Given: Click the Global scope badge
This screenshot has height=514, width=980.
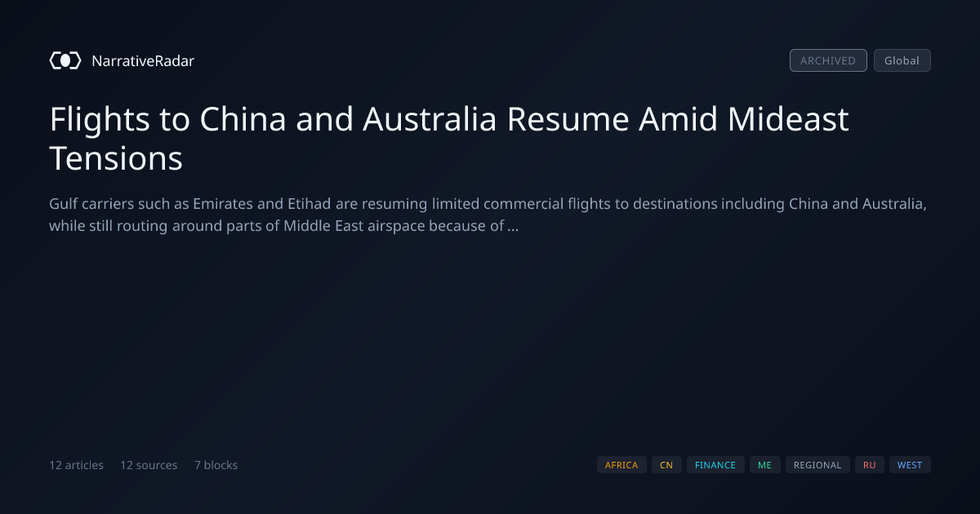Looking at the screenshot, I should [902, 60].
